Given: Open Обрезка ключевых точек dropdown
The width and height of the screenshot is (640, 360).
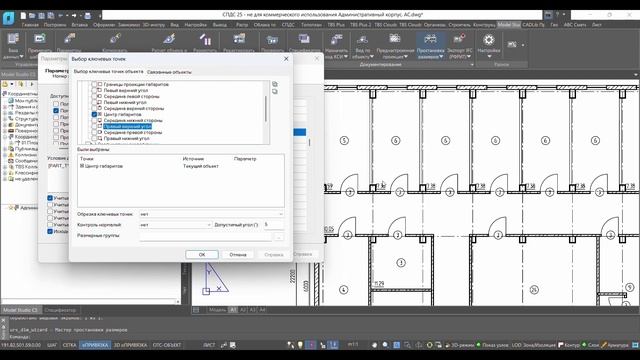Looking at the screenshot, I should 211,214.
